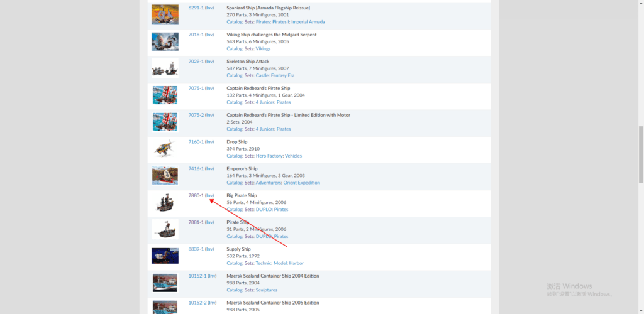Image resolution: width=644 pixels, height=314 pixels.
Task: Open set number 7880-1 link
Action: (196, 195)
